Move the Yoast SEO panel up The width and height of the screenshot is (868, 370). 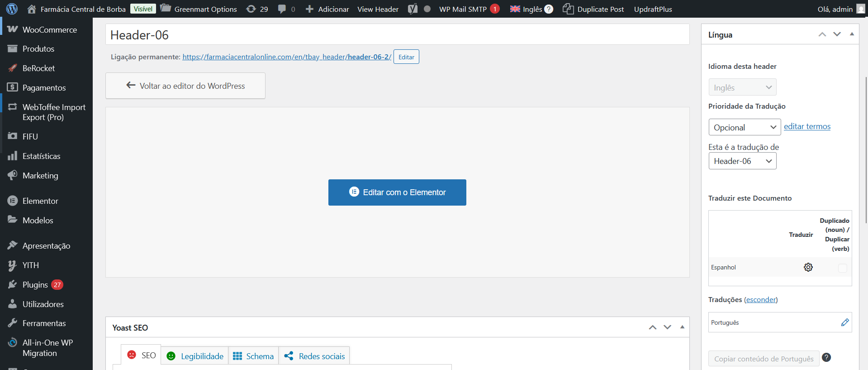[x=653, y=327]
